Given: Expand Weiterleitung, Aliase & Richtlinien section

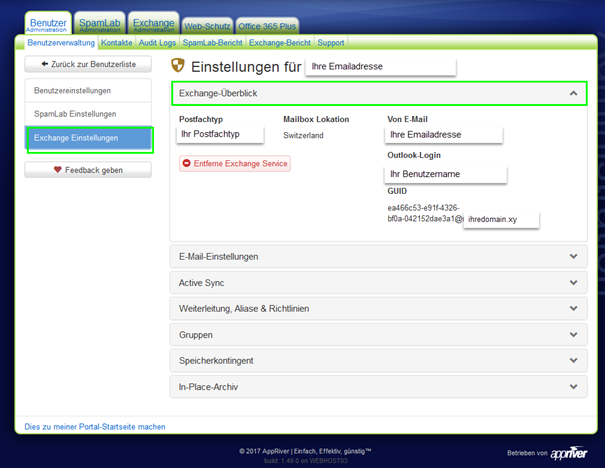Looking at the screenshot, I should click(379, 308).
